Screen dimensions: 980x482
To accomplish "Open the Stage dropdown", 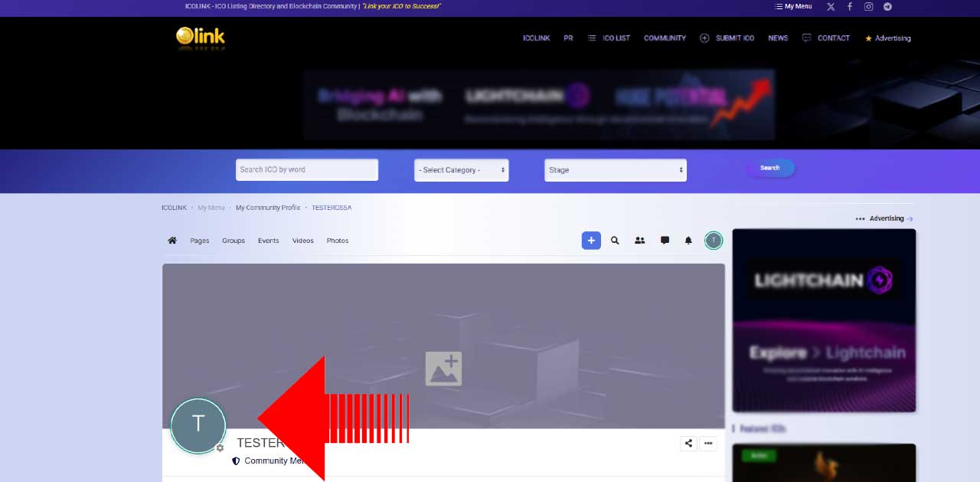I will click(615, 169).
